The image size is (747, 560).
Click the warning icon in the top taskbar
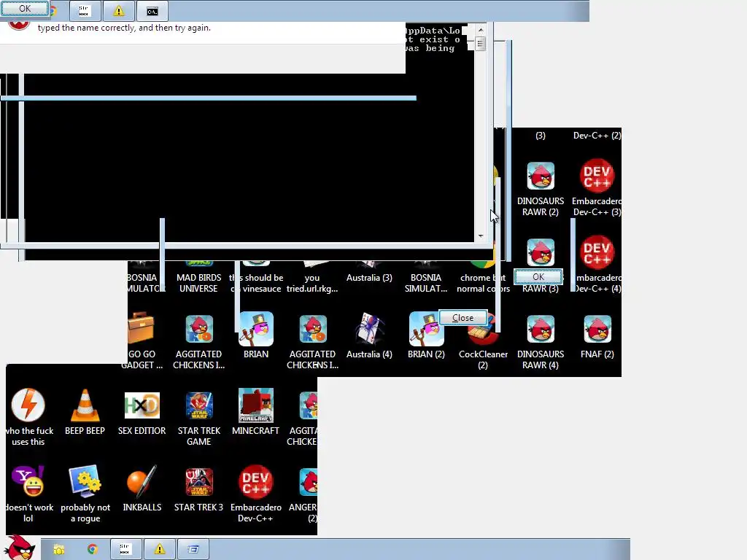click(x=119, y=11)
